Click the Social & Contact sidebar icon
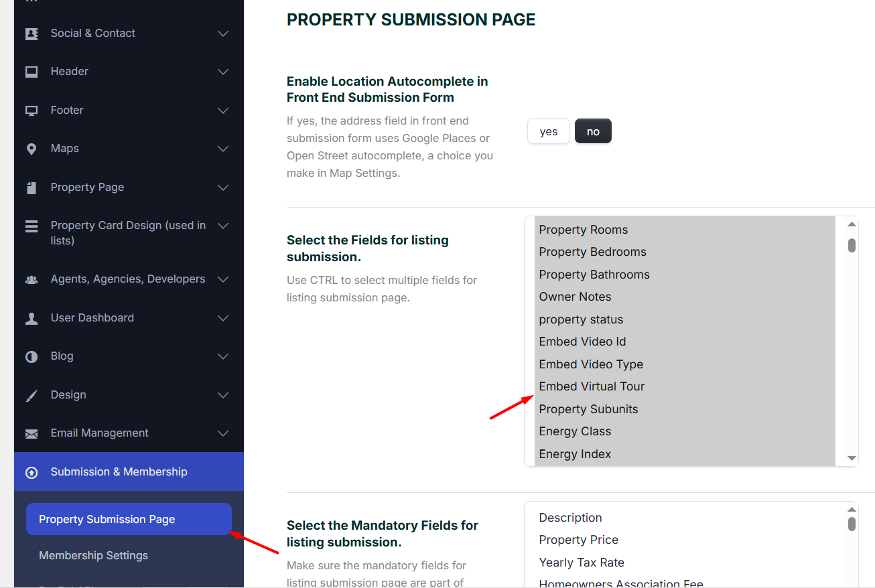 31,33
